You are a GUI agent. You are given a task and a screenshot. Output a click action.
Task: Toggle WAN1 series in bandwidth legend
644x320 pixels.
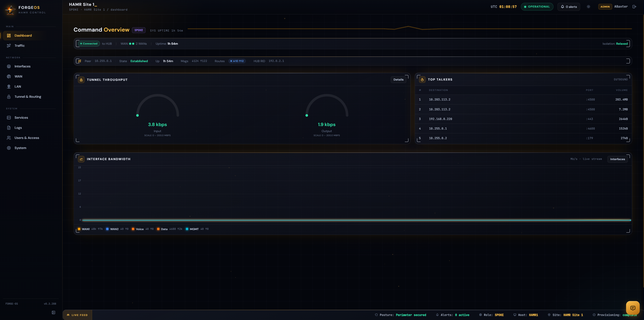pos(90,229)
